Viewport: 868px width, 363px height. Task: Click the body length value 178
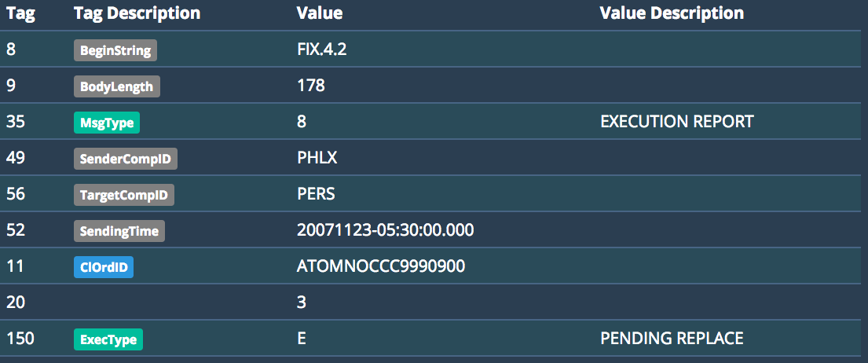pyautogui.click(x=311, y=86)
